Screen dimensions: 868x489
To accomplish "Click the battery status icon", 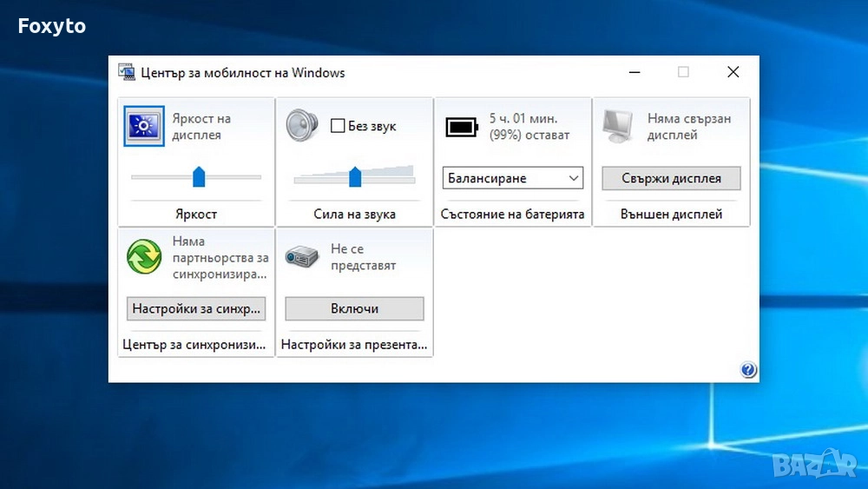I will (x=462, y=128).
